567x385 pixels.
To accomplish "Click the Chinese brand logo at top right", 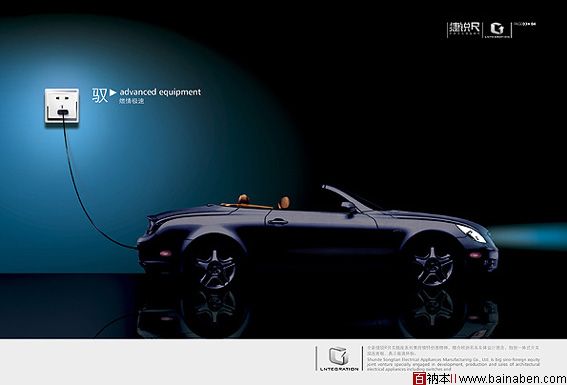I will pos(464,29).
